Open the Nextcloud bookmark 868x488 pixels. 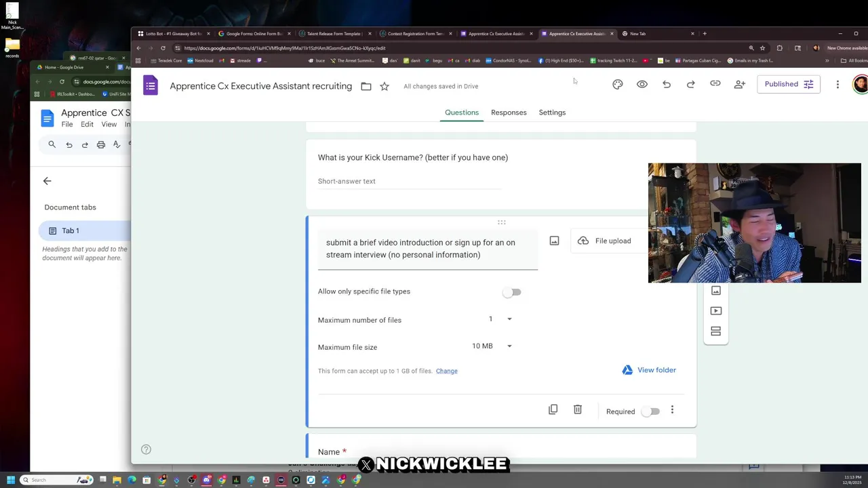coord(199,60)
